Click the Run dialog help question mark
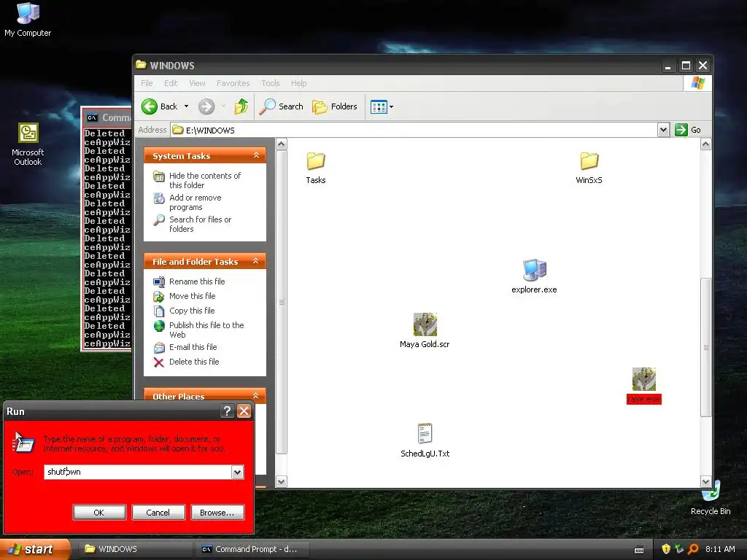 228,411
